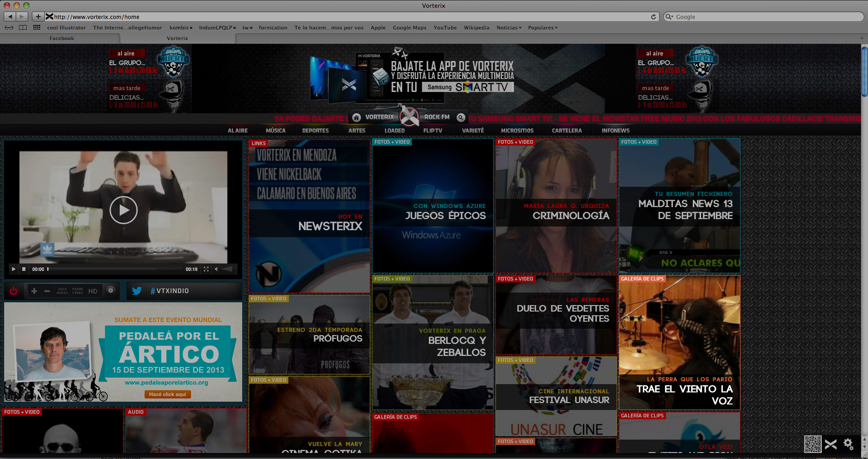868x459 pixels.
Task: Open the player settings gear
Action: (110, 290)
